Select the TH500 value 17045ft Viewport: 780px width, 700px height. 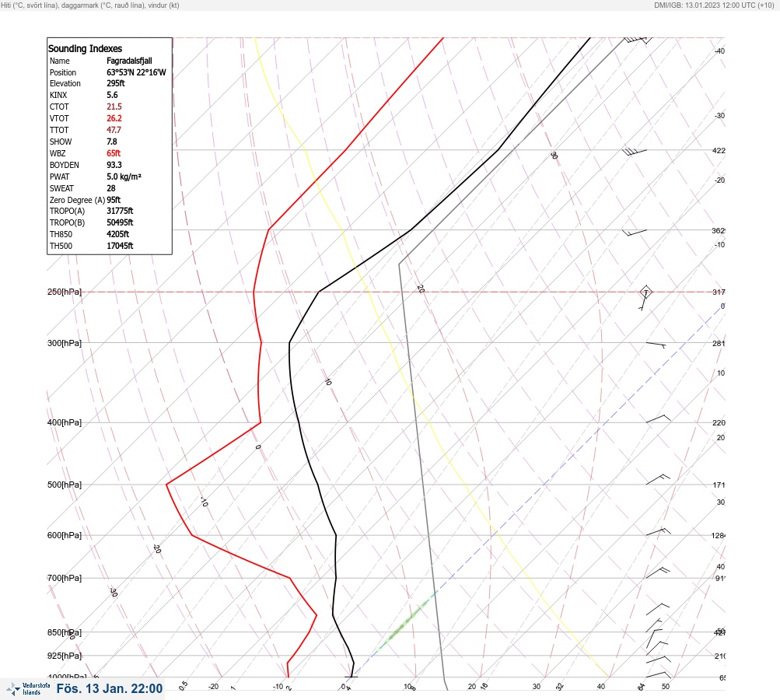[x=120, y=246]
